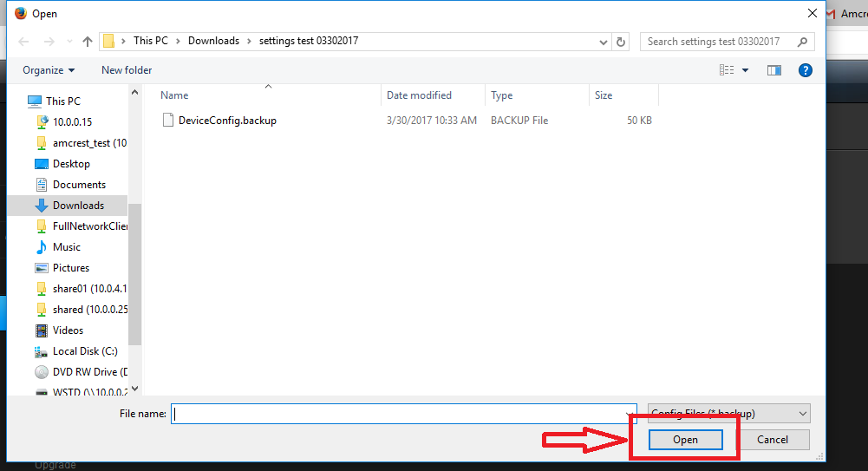868x471 pixels.
Task: Sort by Size column header
Action: (604, 95)
